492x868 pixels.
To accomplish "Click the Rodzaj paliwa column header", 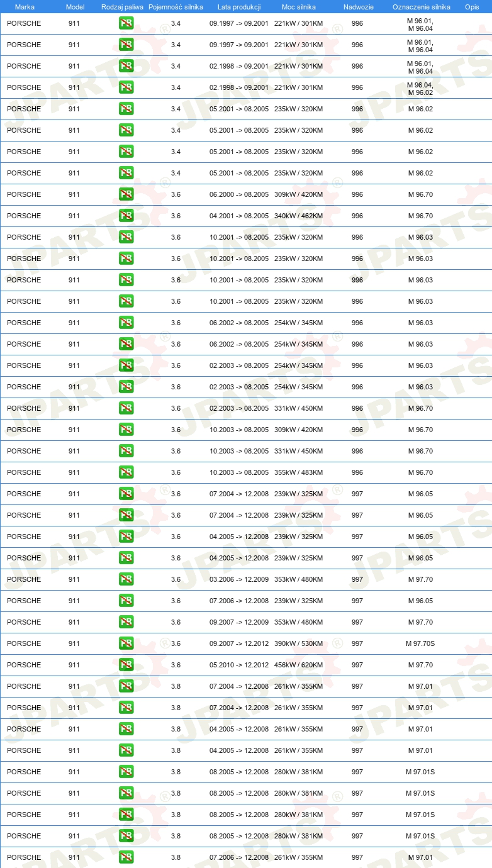I will coord(122,7).
